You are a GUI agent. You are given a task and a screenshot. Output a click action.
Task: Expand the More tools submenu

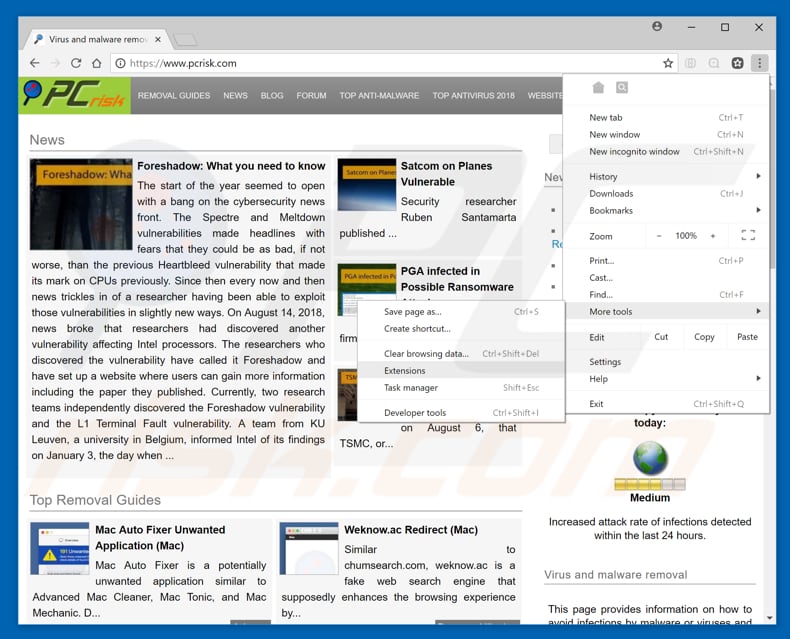point(667,311)
